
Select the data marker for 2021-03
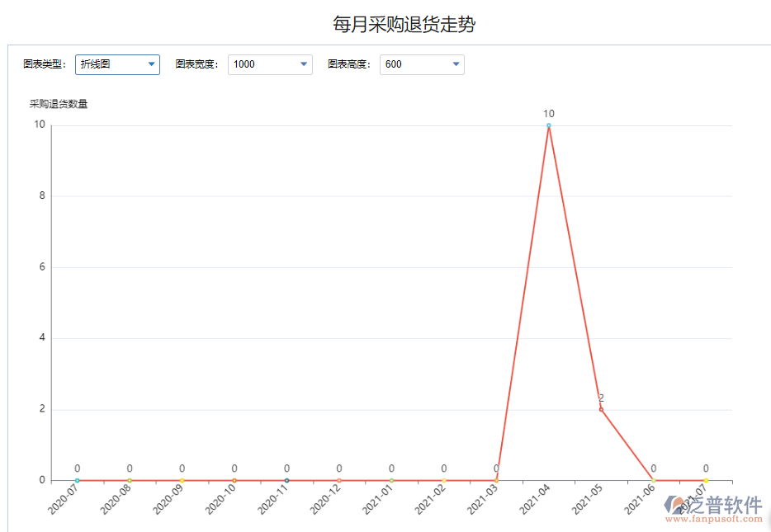pos(495,479)
